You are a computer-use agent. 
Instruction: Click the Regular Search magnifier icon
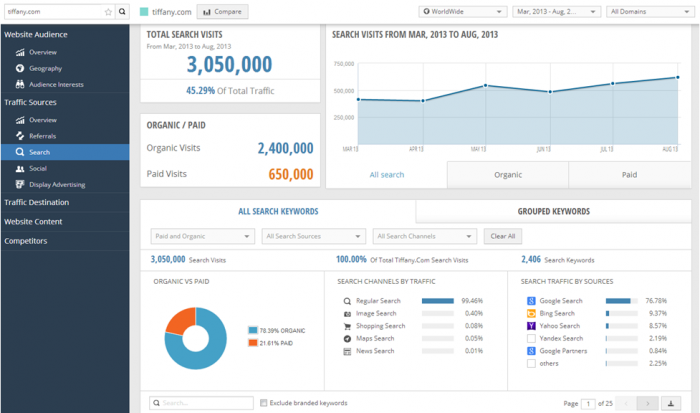(x=347, y=301)
